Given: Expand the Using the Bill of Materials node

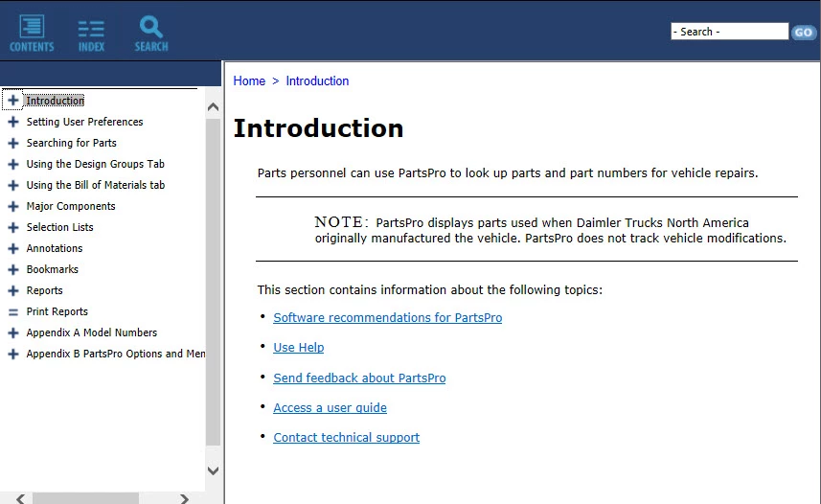Looking at the screenshot, I should tap(13, 185).
